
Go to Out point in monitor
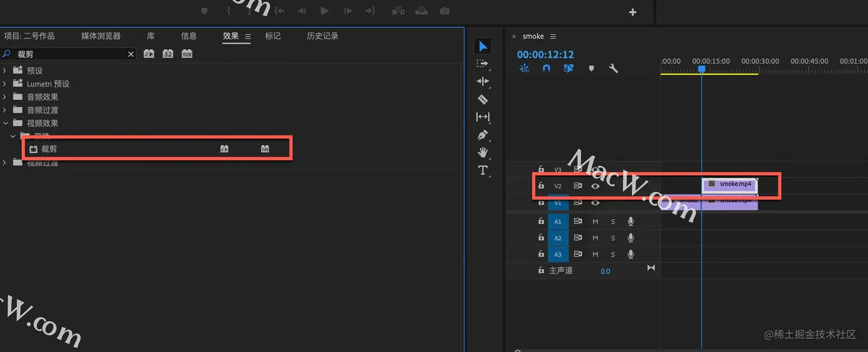[x=370, y=11]
